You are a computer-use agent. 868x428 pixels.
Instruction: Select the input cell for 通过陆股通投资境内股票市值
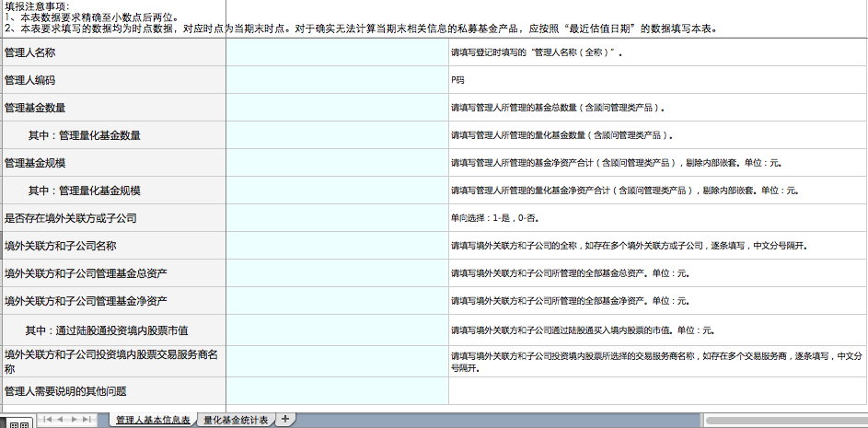pos(336,330)
